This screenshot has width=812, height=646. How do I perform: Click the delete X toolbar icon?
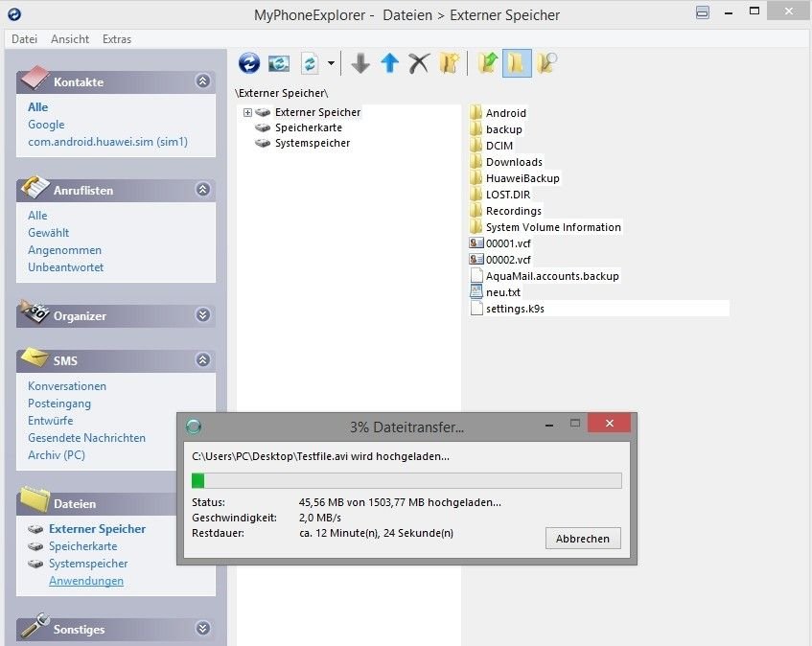418,63
